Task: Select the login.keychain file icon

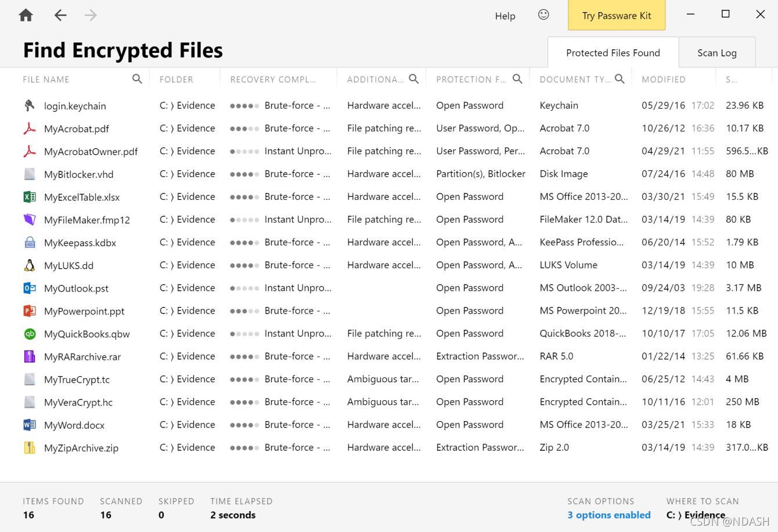Action: [29, 105]
